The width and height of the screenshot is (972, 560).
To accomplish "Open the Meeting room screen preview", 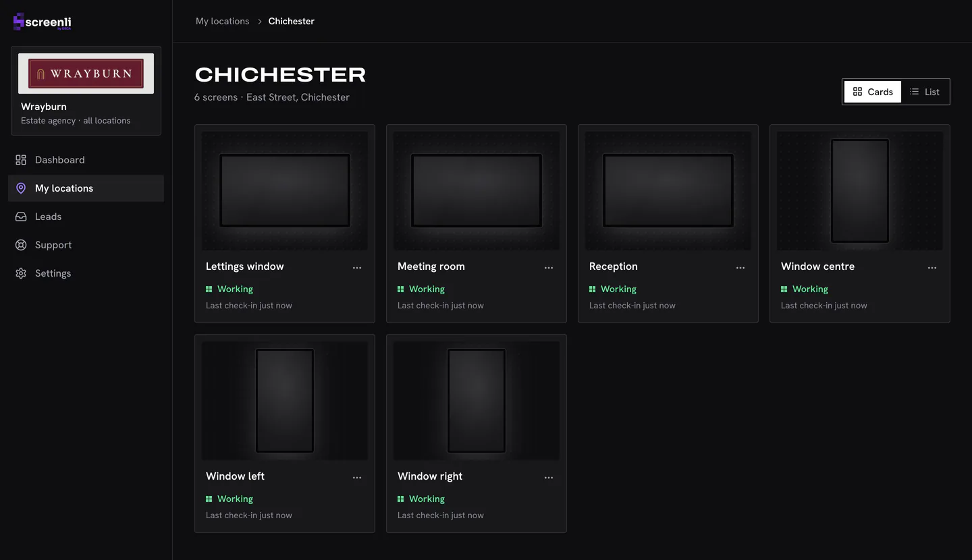I will click(x=477, y=191).
